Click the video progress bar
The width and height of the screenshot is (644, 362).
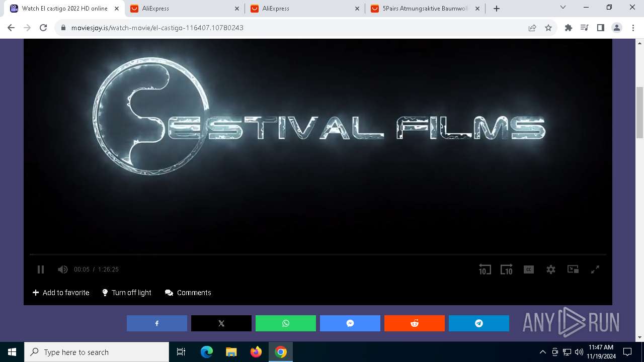click(318, 255)
